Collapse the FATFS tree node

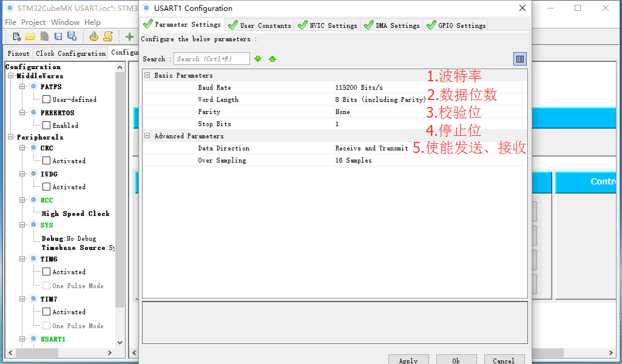[x=22, y=86]
